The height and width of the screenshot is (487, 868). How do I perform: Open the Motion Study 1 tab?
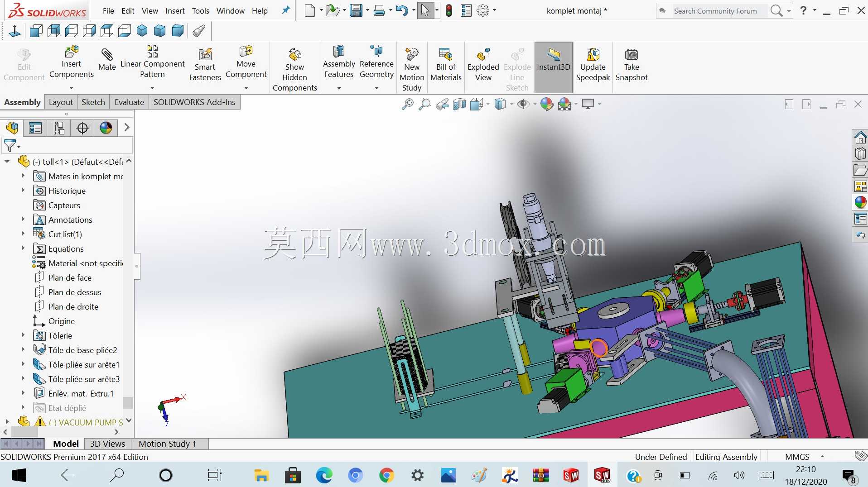167,444
